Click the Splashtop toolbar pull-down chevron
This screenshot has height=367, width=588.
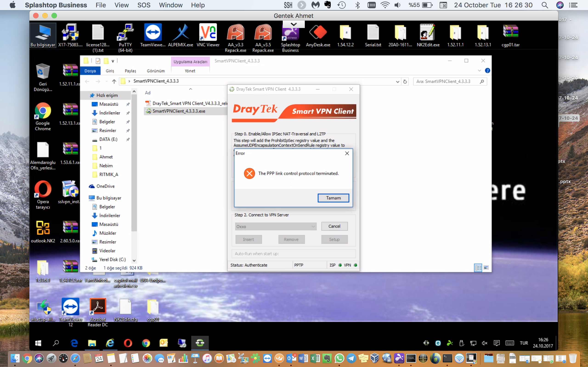294,24
